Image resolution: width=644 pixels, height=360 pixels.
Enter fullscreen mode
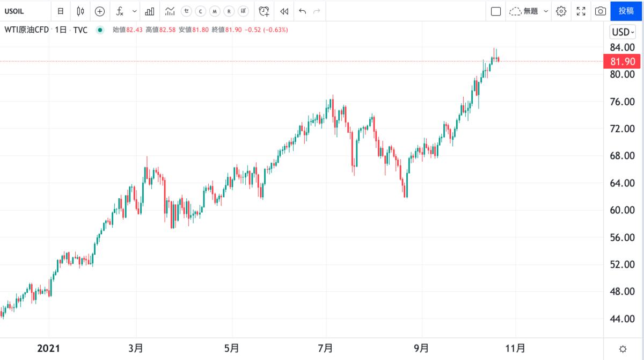pyautogui.click(x=581, y=11)
